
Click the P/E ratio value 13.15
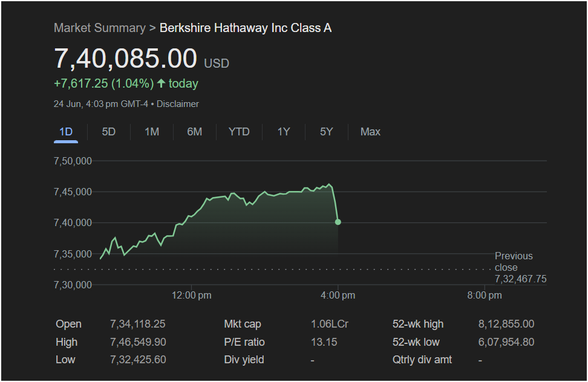pos(324,342)
